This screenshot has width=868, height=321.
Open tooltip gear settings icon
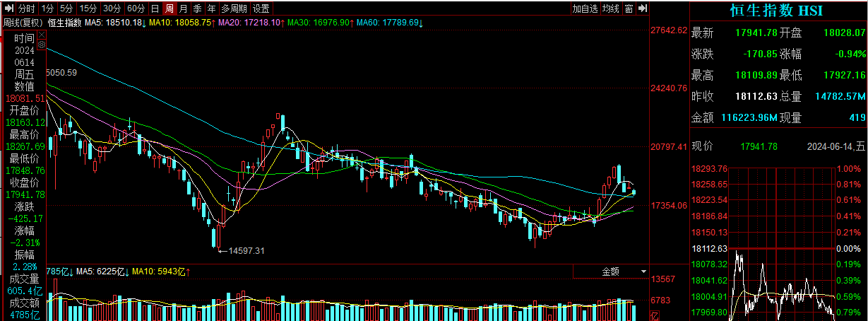(x=42, y=45)
